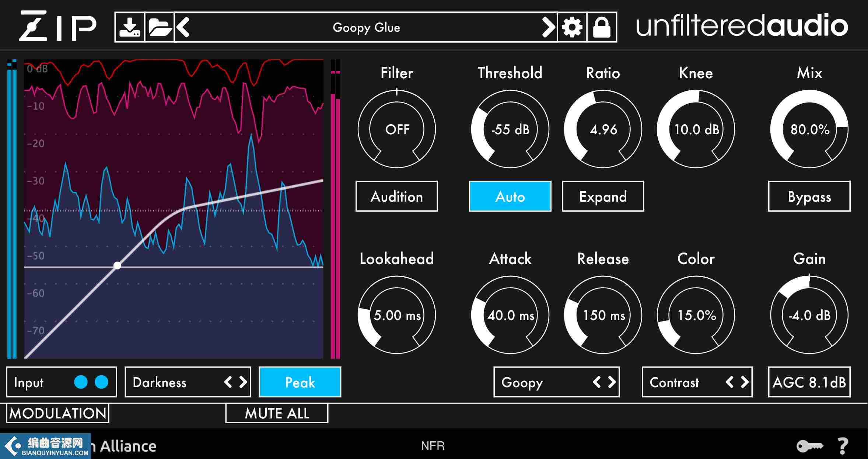Select next option in Goopy selector
The width and height of the screenshot is (868, 459).
pyautogui.click(x=612, y=382)
